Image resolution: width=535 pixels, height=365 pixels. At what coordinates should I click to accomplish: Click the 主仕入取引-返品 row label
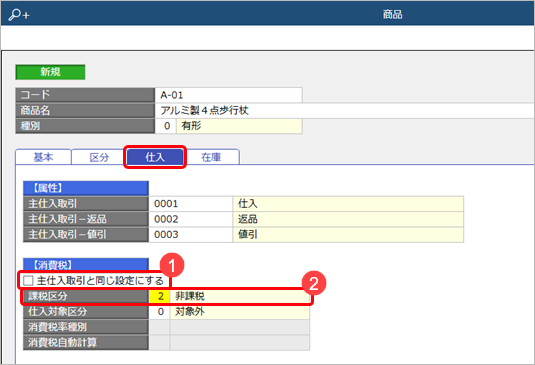click(86, 219)
